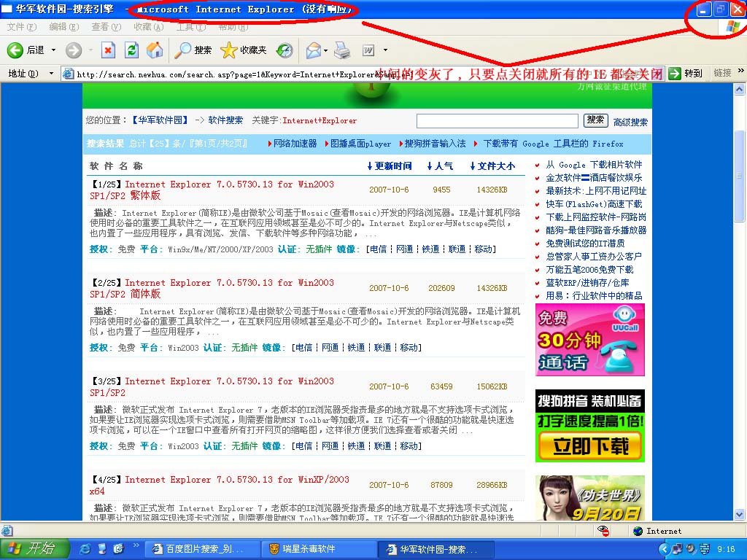This screenshot has height=560, width=747.
Task: Expand quick launch overflow chevron
Action: pyautogui.click(x=136, y=545)
